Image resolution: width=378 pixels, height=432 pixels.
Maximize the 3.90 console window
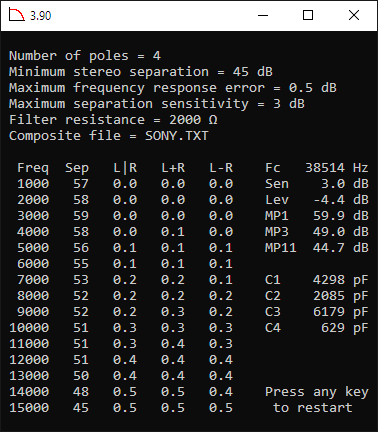click(x=308, y=15)
